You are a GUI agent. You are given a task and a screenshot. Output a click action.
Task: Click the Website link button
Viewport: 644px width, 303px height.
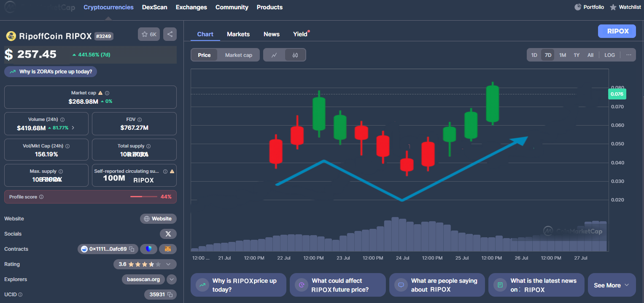(x=158, y=219)
